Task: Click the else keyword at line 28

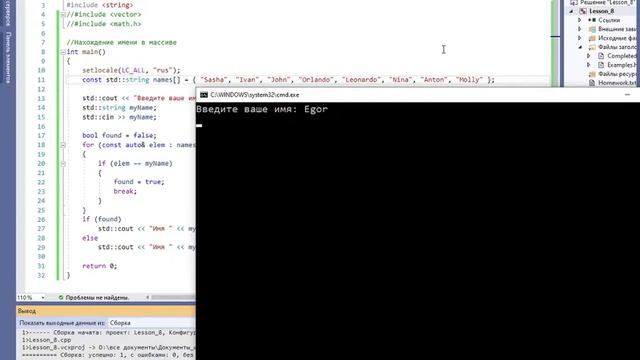Action: point(90,238)
